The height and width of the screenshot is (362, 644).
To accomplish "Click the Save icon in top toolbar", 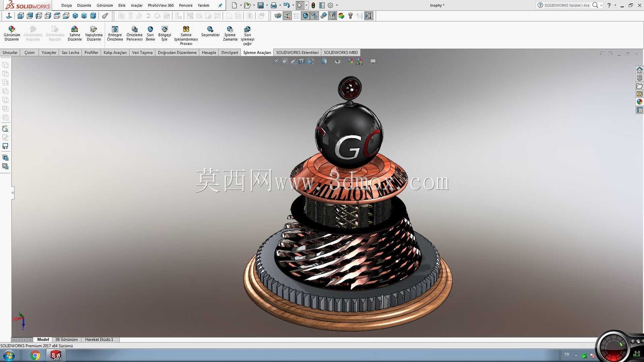I will pyautogui.click(x=261, y=5).
